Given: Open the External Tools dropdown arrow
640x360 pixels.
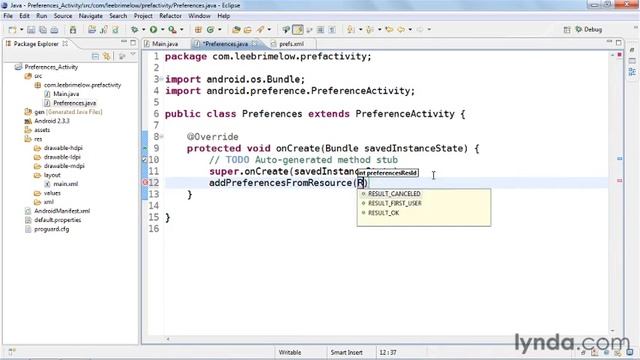Looking at the screenshot, I should tap(182, 30).
